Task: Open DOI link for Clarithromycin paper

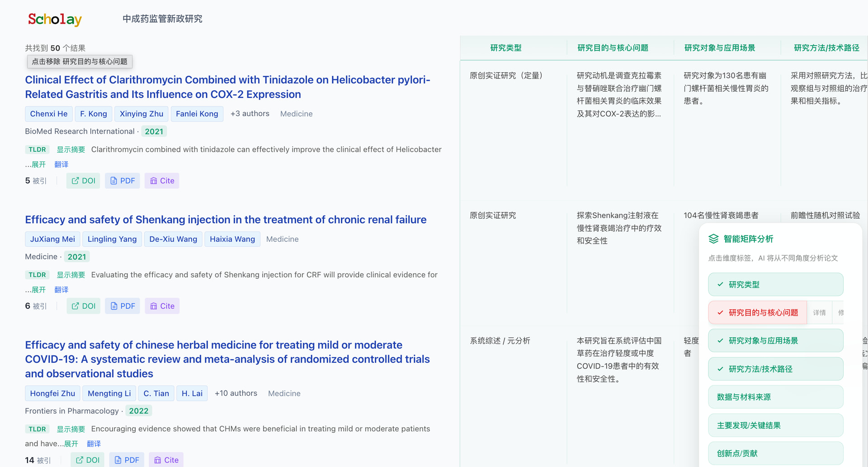Action: pyautogui.click(x=83, y=181)
